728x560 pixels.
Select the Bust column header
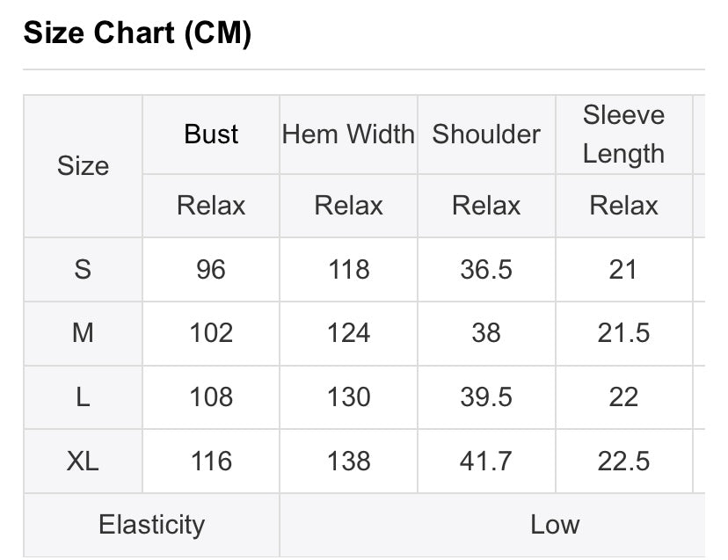click(211, 135)
